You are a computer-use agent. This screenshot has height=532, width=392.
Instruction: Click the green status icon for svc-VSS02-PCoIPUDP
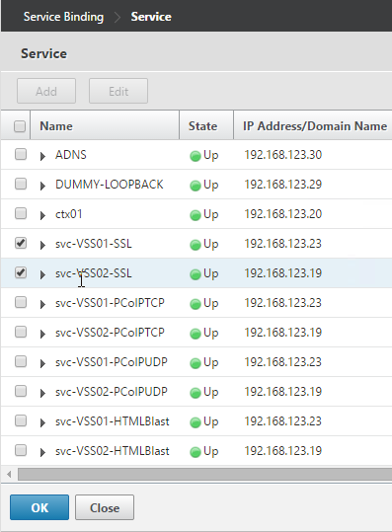196,393
